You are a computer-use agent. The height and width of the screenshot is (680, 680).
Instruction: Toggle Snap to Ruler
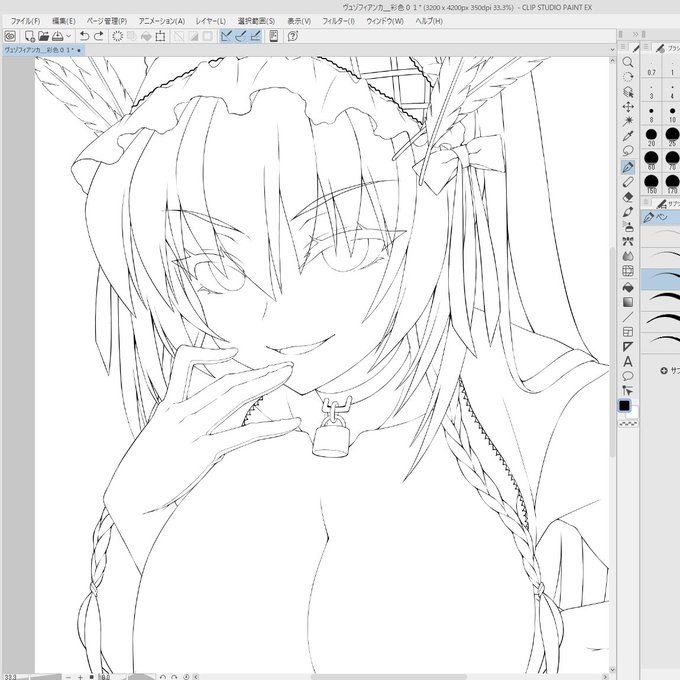pyautogui.click(x=226, y=36)
